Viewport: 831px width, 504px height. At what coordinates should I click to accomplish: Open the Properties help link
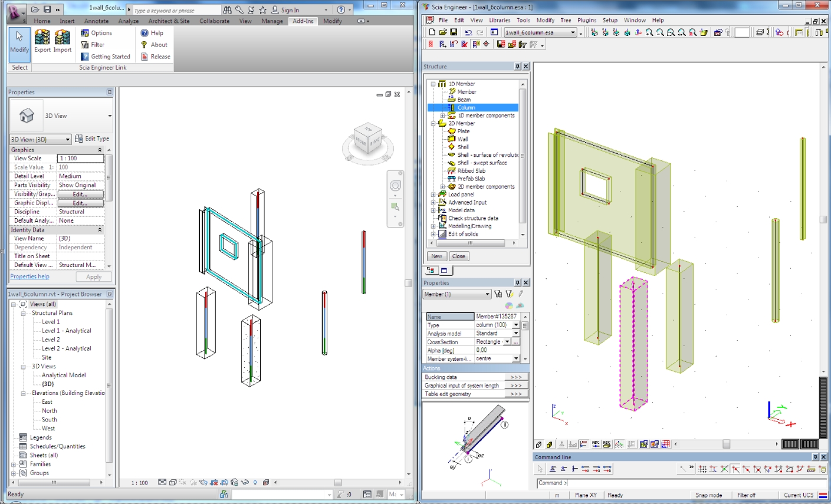(29, 276)
